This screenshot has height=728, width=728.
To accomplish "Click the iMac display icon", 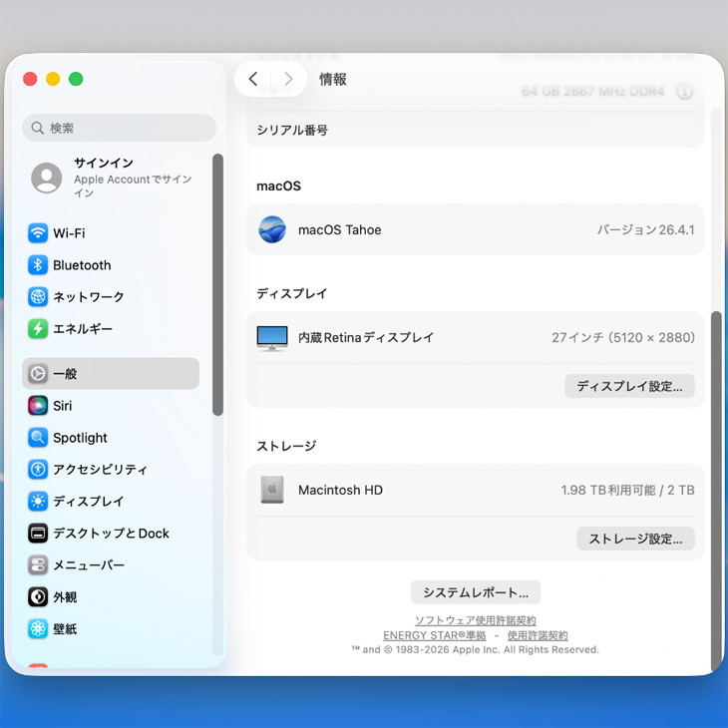I will pyautogui.click(x=272, y=338).
